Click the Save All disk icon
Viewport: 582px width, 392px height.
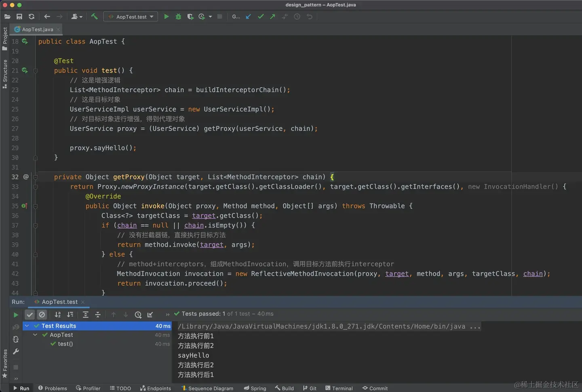[19, 17]
